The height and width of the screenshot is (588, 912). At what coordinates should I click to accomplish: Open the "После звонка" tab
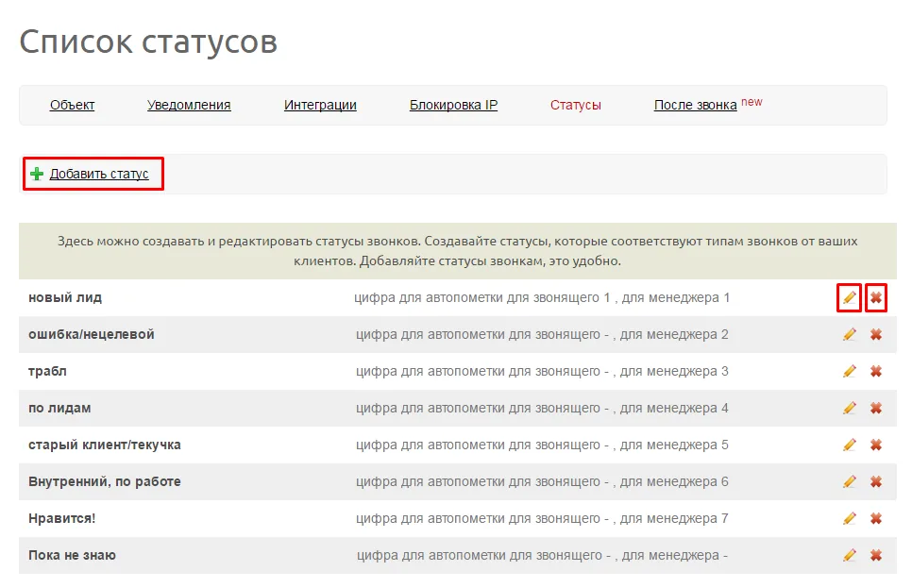(x=695, y=106)
